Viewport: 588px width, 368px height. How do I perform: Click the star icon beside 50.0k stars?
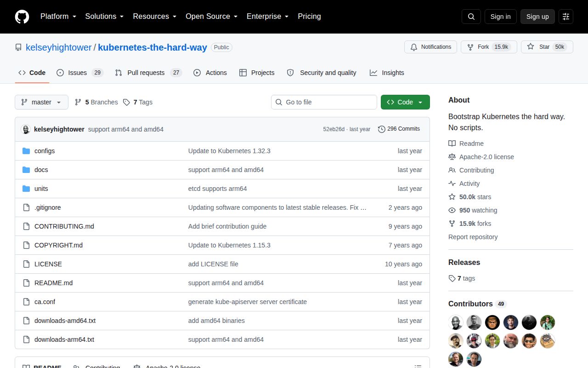tap(452, 197)
